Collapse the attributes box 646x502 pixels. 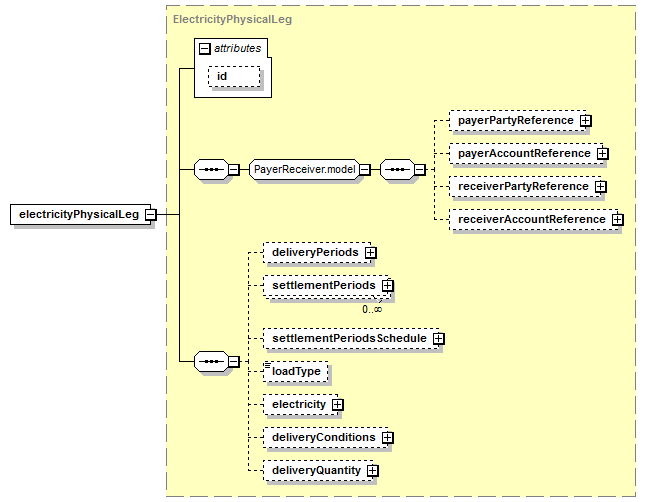click(x=205, y=48)
